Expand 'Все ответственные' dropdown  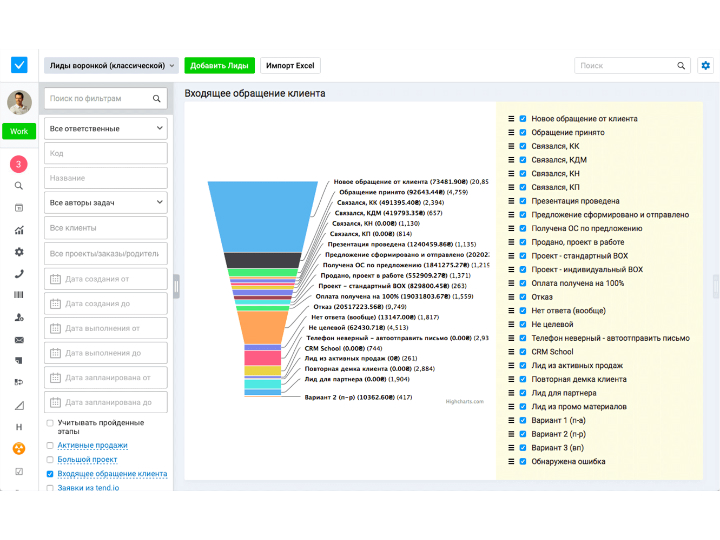107,129
